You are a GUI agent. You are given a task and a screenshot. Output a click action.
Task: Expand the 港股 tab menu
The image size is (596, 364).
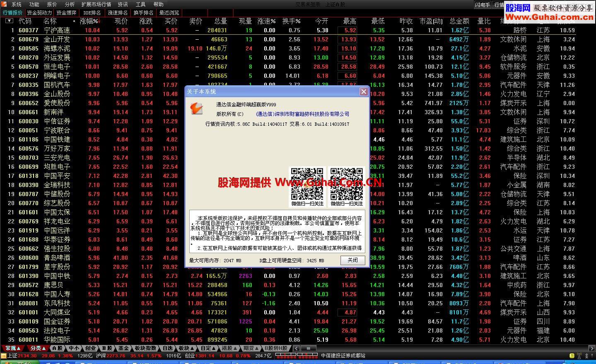tap(229, 348)
